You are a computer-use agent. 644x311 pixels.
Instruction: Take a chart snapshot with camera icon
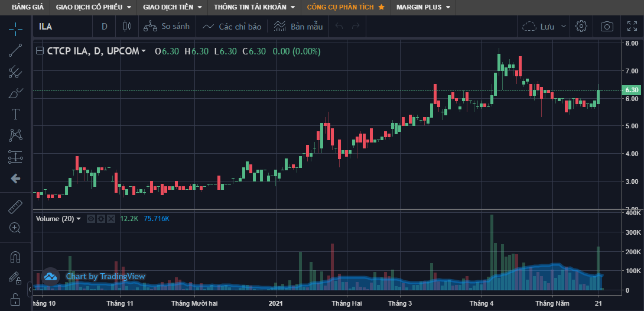click(606, 27)
